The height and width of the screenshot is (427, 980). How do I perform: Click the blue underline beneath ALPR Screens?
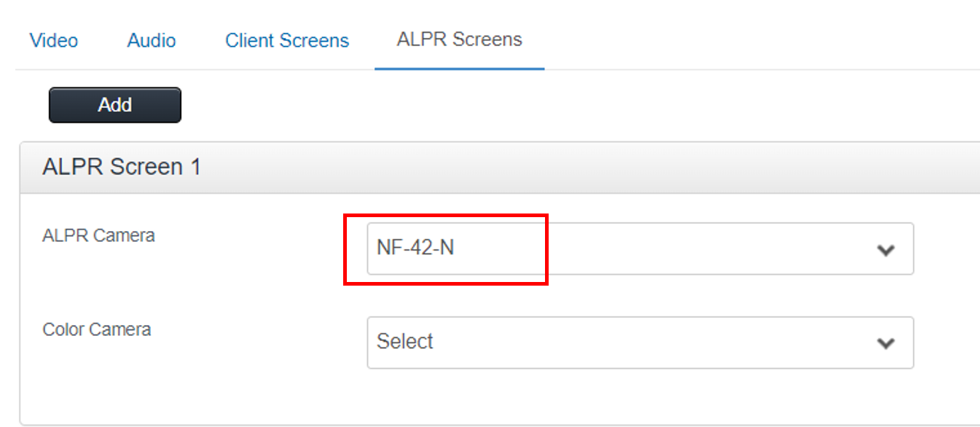[460, 69]
